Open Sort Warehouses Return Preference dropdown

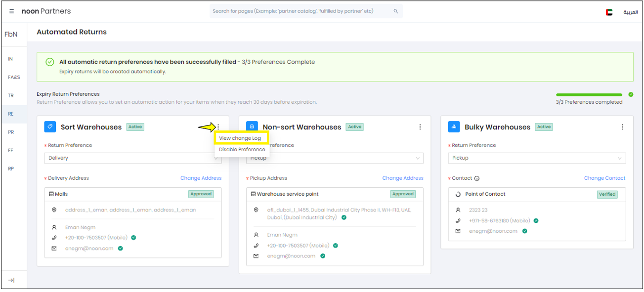(133, 158)
